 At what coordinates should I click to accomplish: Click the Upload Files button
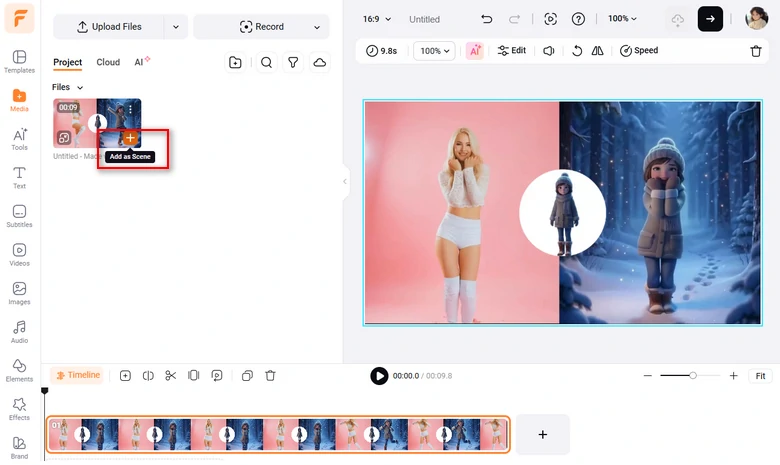109,27
